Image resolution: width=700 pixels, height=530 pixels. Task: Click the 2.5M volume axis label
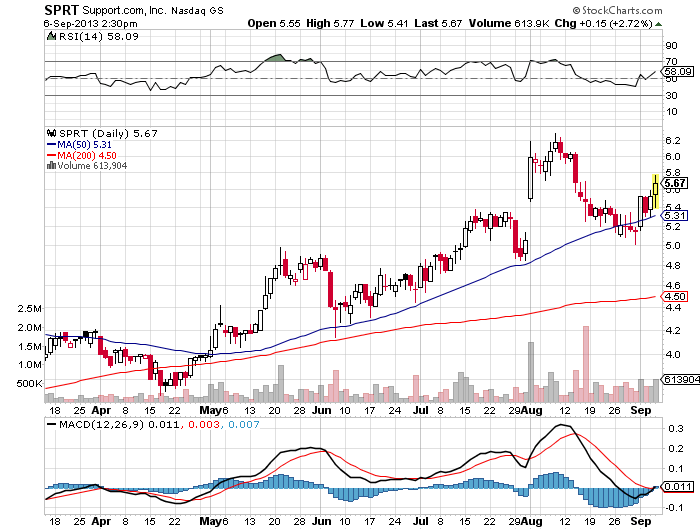point(29,309)
